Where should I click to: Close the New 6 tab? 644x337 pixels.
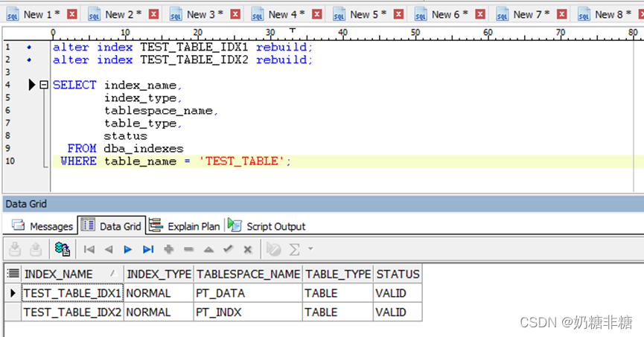[480, 14]
